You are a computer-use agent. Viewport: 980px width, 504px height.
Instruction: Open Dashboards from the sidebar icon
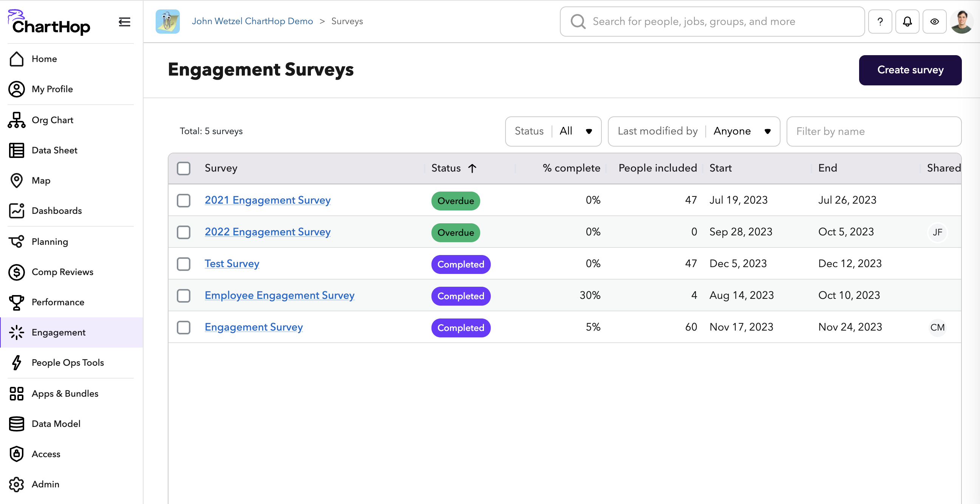point(16,211)
